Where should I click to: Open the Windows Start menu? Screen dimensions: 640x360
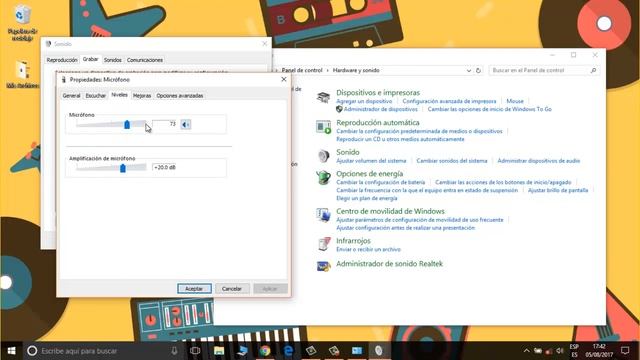pos(11,351)
